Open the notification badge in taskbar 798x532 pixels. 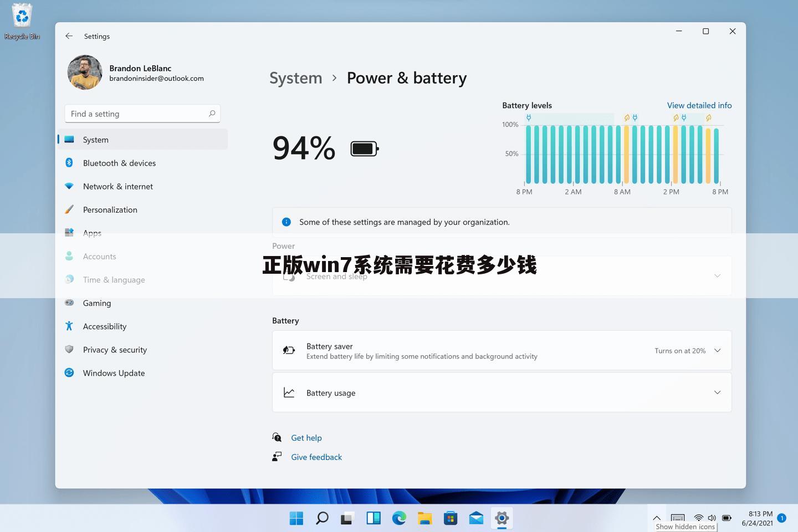782,518
